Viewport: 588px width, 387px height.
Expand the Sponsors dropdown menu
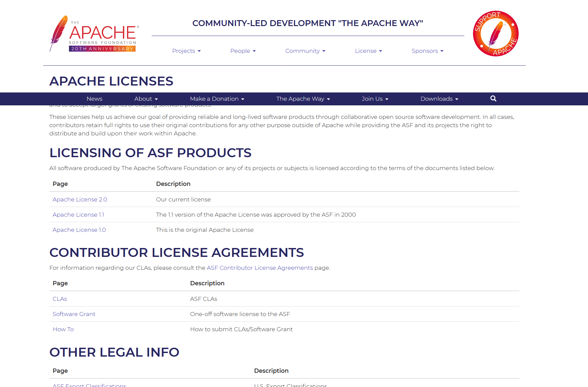[427, 51]
